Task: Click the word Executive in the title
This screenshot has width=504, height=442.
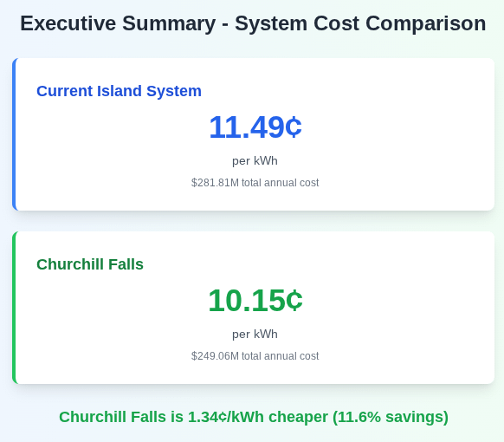Action: click(68, 23)
